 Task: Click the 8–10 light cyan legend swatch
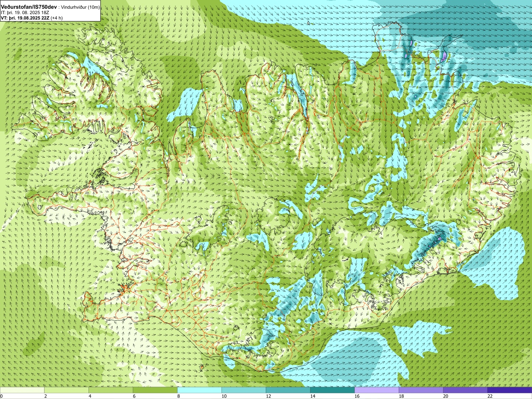click(199, 390)
